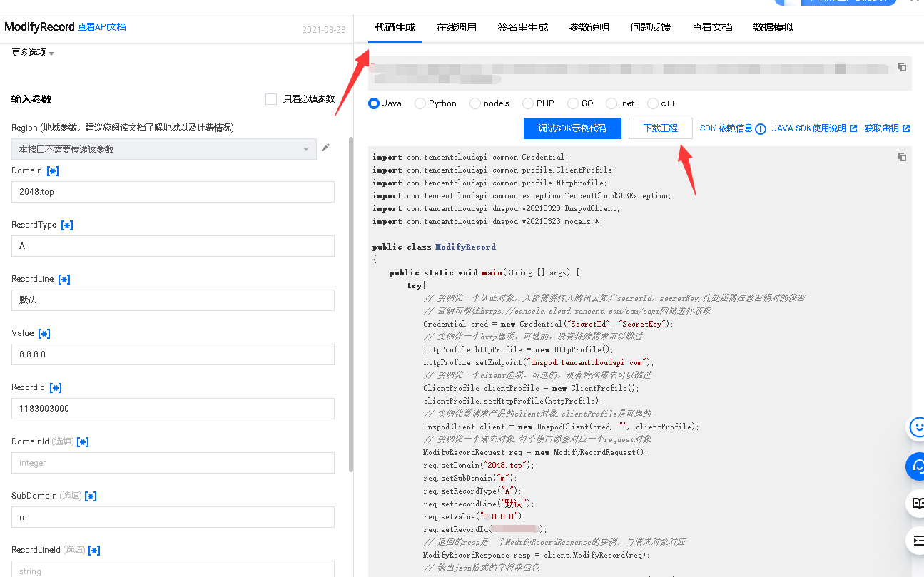Click the SubDomain parameter asterisk icon
The image size is (924, 577).
[91, 496]
